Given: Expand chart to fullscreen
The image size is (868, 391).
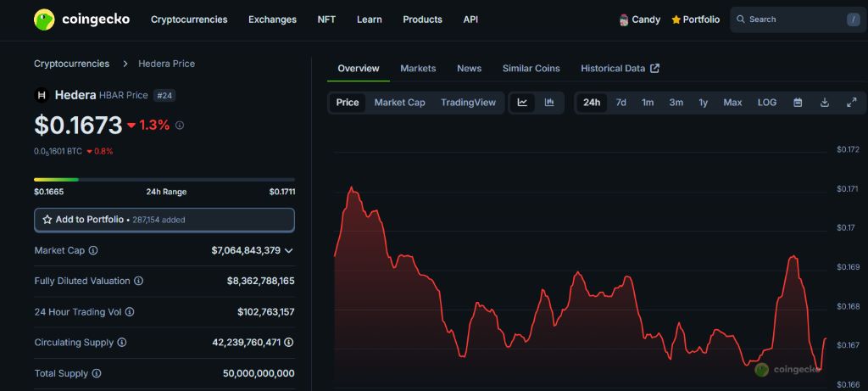Looking at the screenshot, I should click(x=851, y=103).
